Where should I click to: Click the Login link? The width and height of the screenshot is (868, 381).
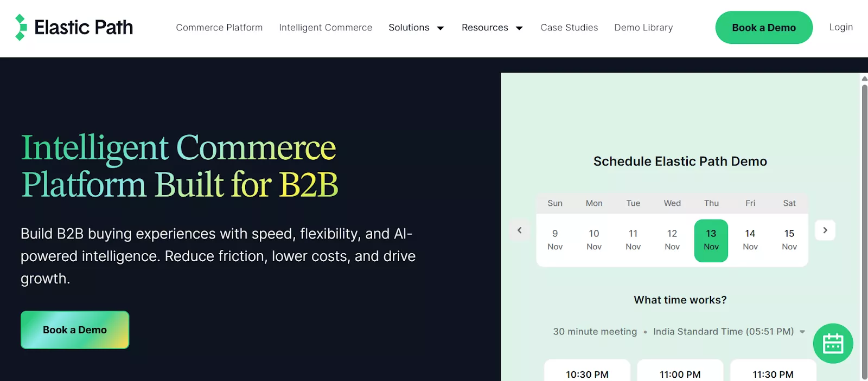pos(841,27)
